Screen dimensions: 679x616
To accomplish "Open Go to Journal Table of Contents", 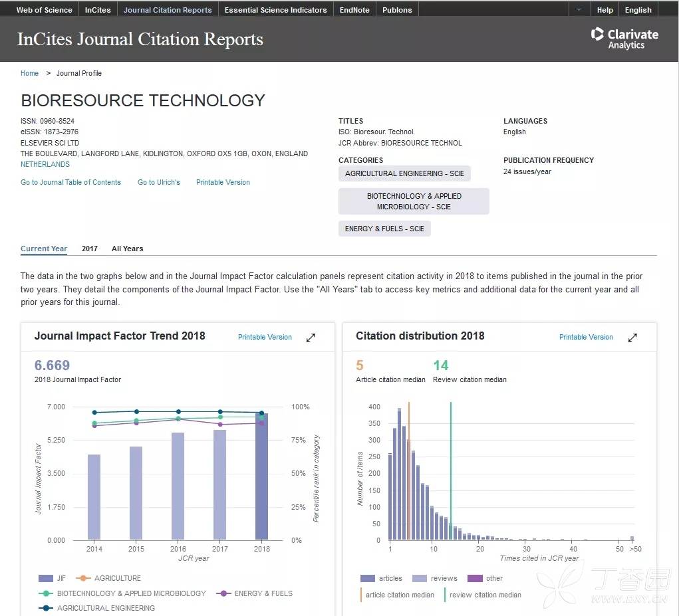I will pyautogui.click(x=70, y=182).
